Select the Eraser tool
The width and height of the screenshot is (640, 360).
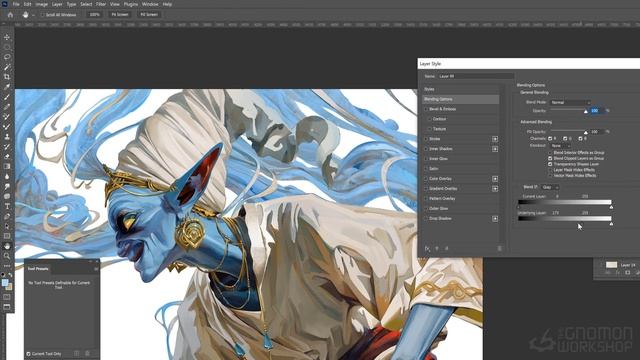(x=7, y=157)
